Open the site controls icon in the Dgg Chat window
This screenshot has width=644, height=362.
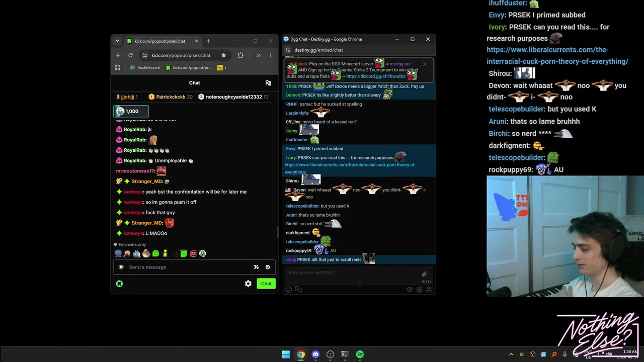[x=288, y=50]
